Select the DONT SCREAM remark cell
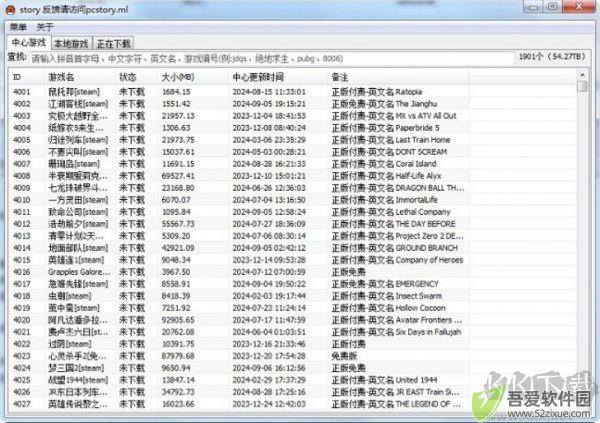The height and width of the screenshot is (423, 600). (x=389, y=152)
